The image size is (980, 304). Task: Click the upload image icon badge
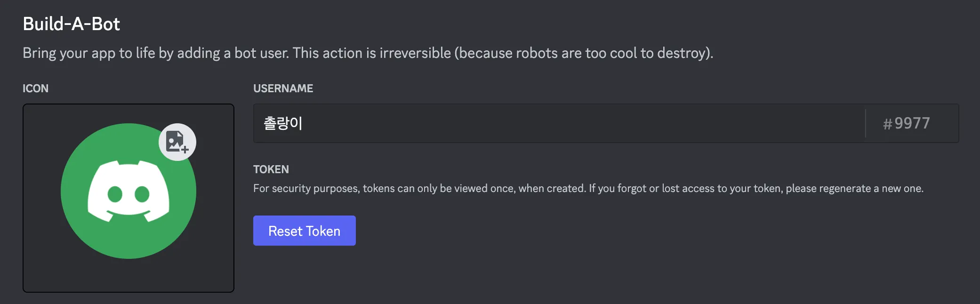(x=177, y=142)
